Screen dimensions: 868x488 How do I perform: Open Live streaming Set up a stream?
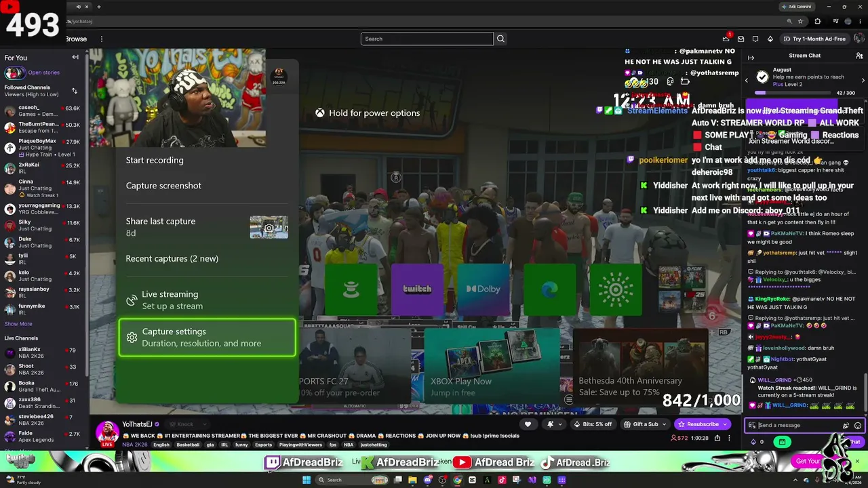pyautogui.click(x=207, y=300)
